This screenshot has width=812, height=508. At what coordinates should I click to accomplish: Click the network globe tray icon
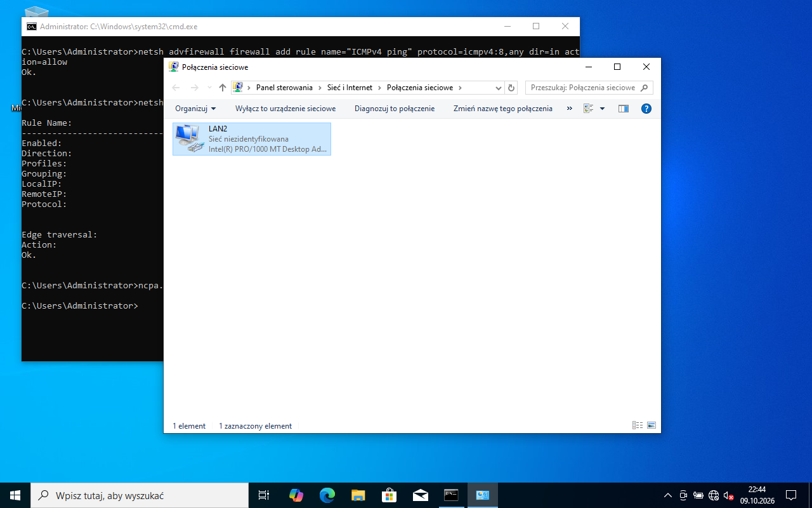pyautogui.click(x=714, y=495)
